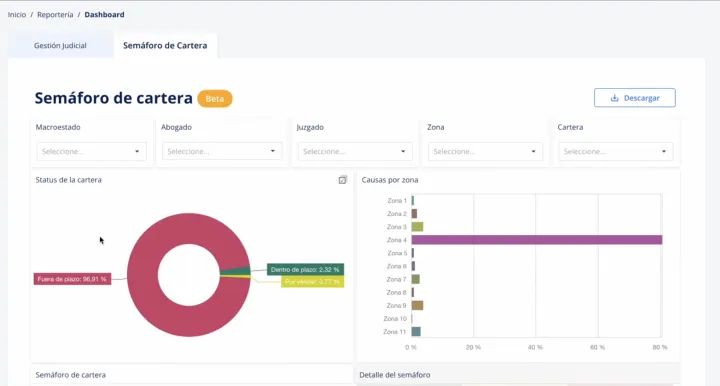The image size is (720, 386).
Task: Click the Fuera de plazo 96,91 % label
Action: [72, 279]
